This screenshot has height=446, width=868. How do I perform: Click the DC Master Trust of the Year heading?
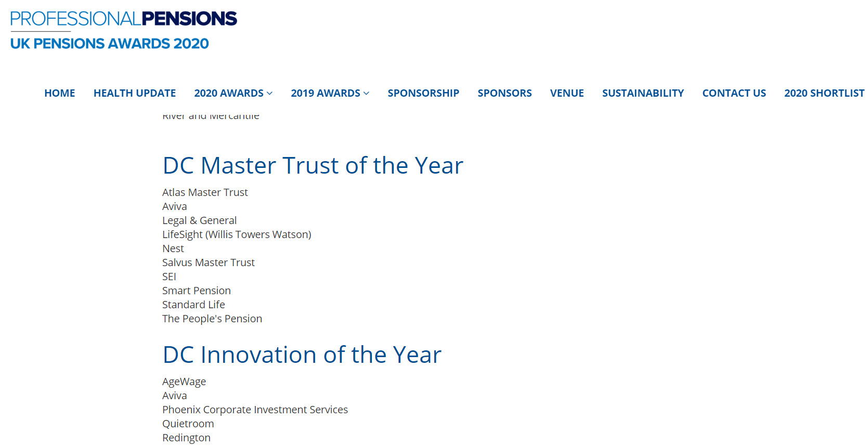click(313, 166)
